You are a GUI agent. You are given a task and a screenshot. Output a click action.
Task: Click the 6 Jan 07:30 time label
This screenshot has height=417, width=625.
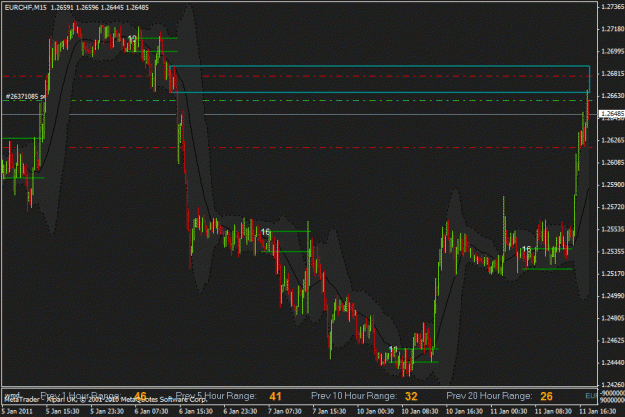[x=151, y=411]
